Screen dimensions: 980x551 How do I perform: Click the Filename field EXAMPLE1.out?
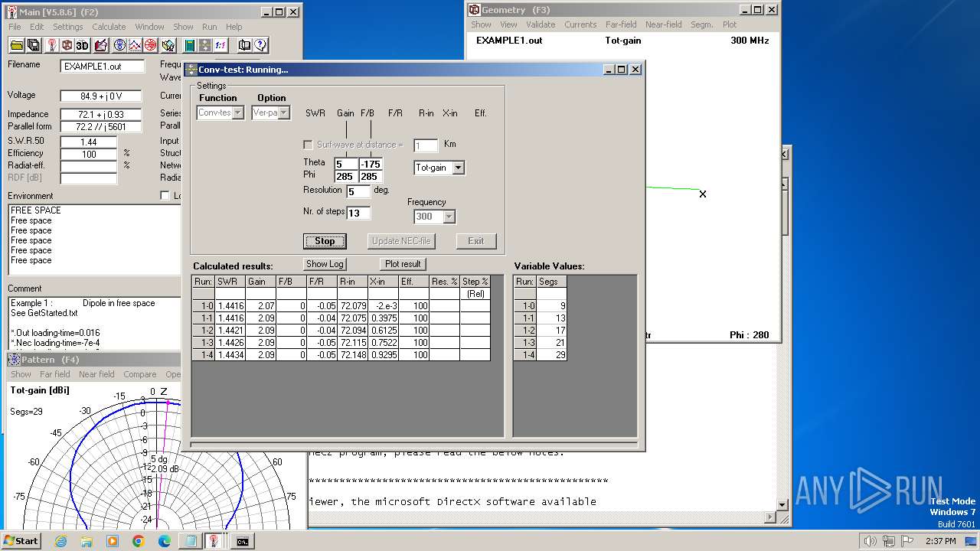coord(102,67)
